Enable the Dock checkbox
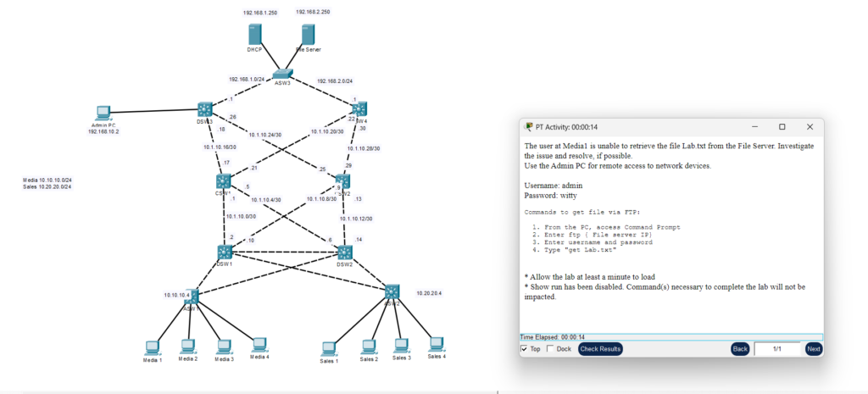 tap(551, 348)
